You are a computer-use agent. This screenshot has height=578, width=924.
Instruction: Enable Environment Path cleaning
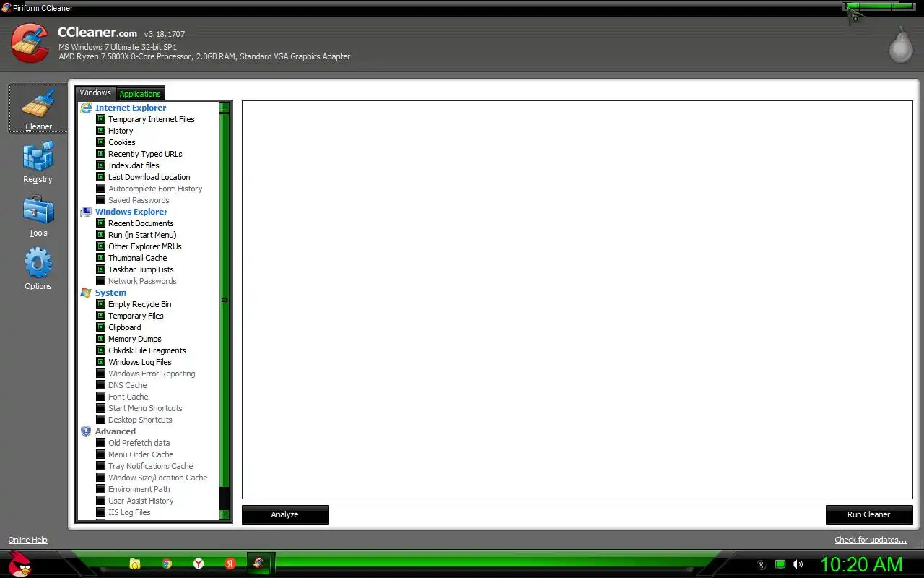pos(101,489)
